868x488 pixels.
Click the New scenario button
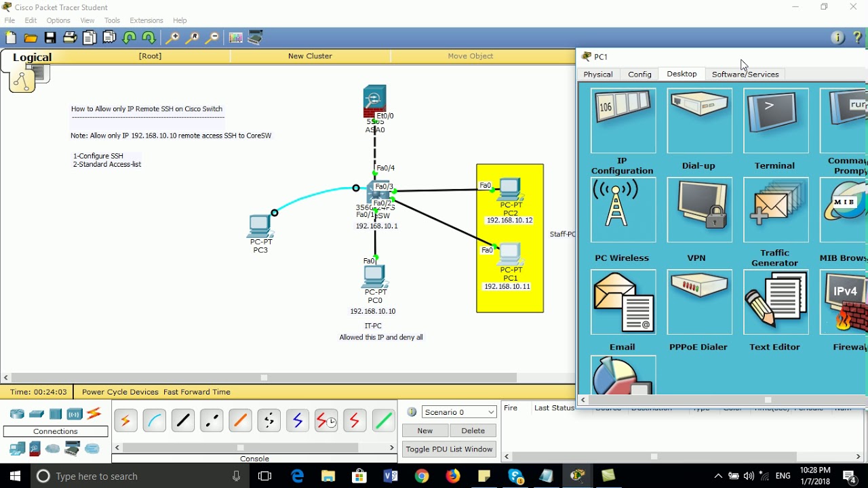[425, 430]
